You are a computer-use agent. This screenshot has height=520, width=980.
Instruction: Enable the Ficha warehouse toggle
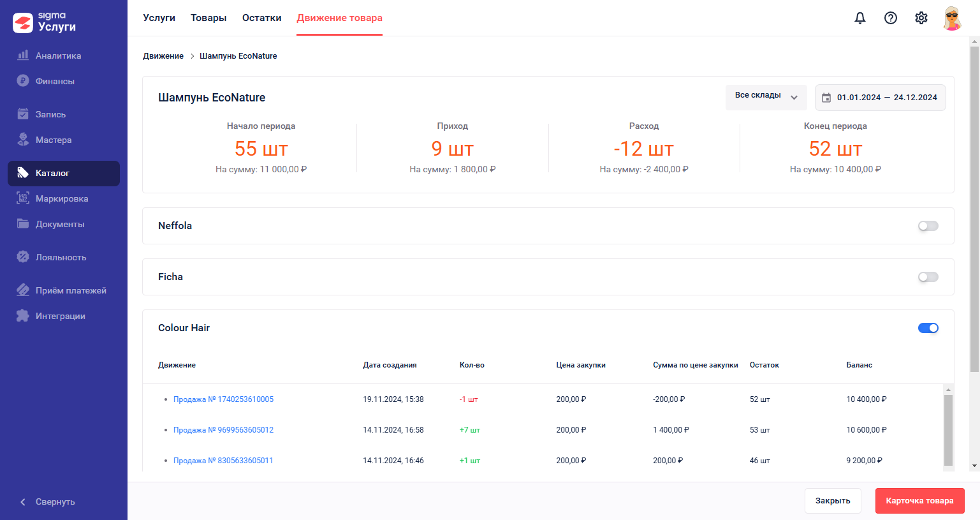tap(928, 277)
